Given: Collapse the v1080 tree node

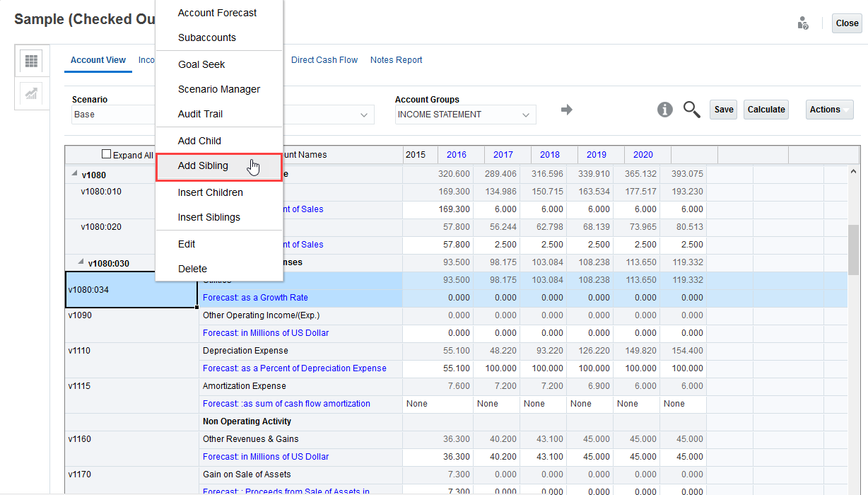Looking at the screenshot, I should [74, 174].
